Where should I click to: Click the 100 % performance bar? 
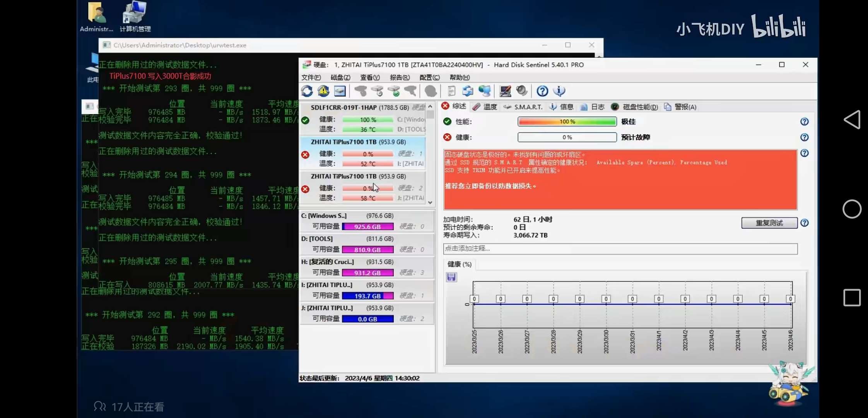[x=567, y=122]
